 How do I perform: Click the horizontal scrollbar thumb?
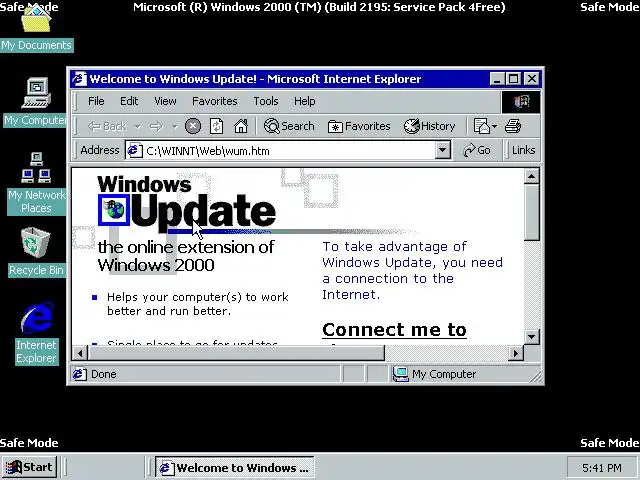pyautogui.click(x=236, y=353)
